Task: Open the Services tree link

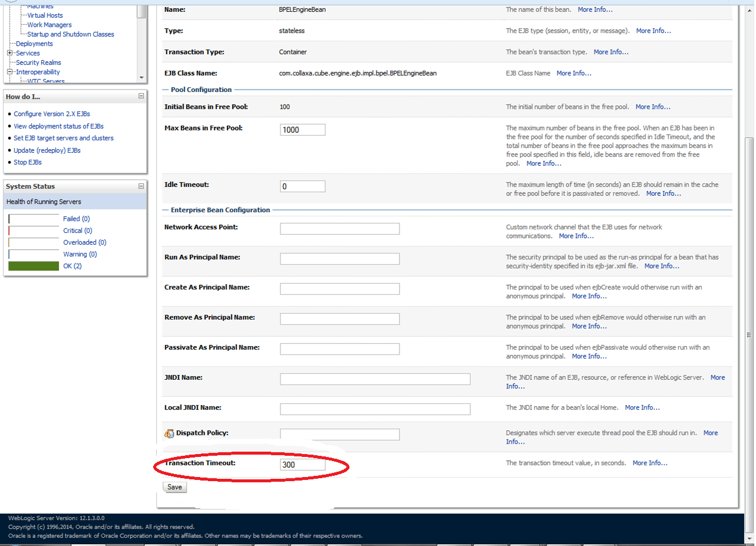Action: pos(28,53)
